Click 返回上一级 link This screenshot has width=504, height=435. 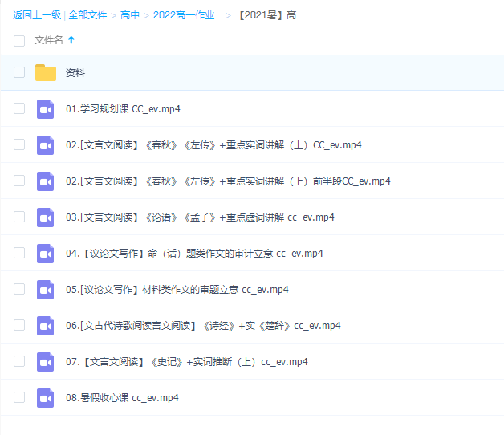[37, 15]
